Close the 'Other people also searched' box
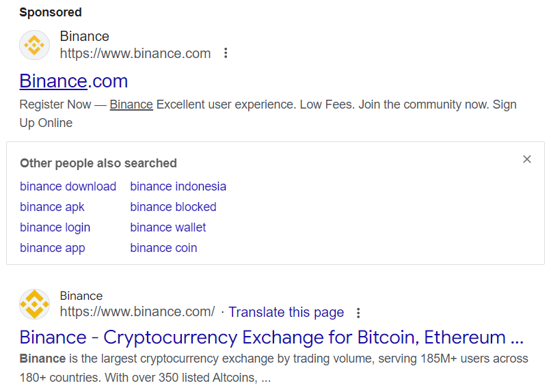Image resolution: width=551 pixels, height=392 pixels. pos(527,159)
